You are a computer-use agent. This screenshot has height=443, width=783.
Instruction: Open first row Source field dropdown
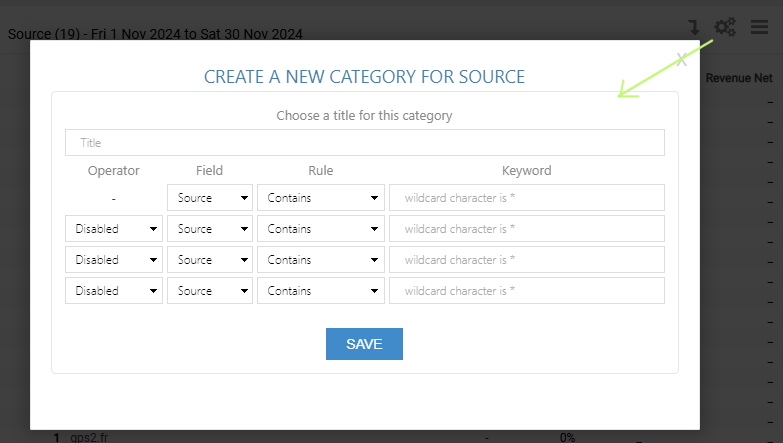click(x=210, y=198)
